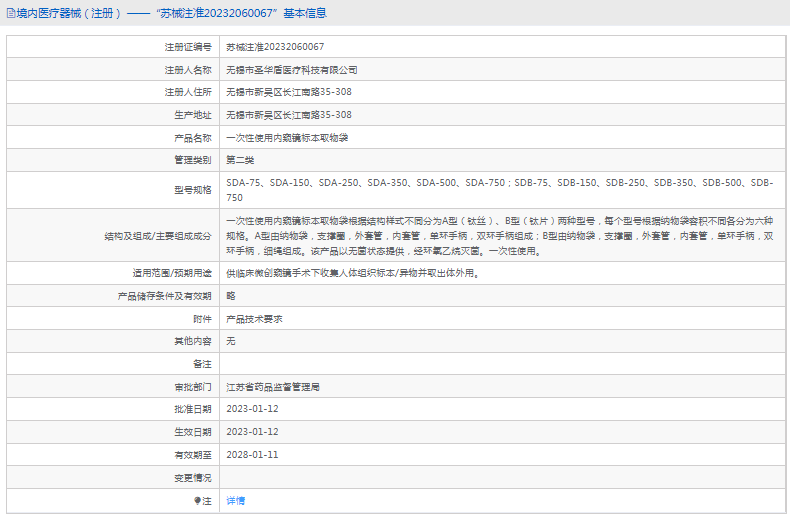The image size is (790, 520).
Task: Click the 注册证编号 label
Action: coord(188,47)
